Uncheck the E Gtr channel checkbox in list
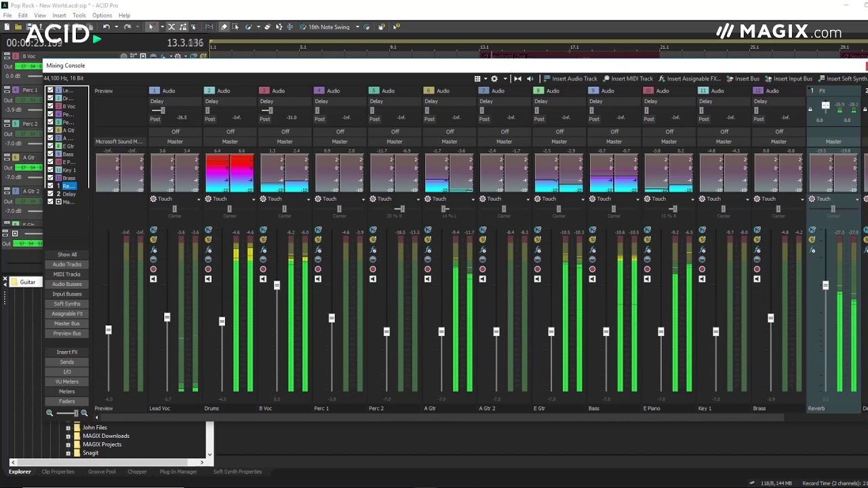Viewport: 868px width, 488px height. [x=50, y=146]
